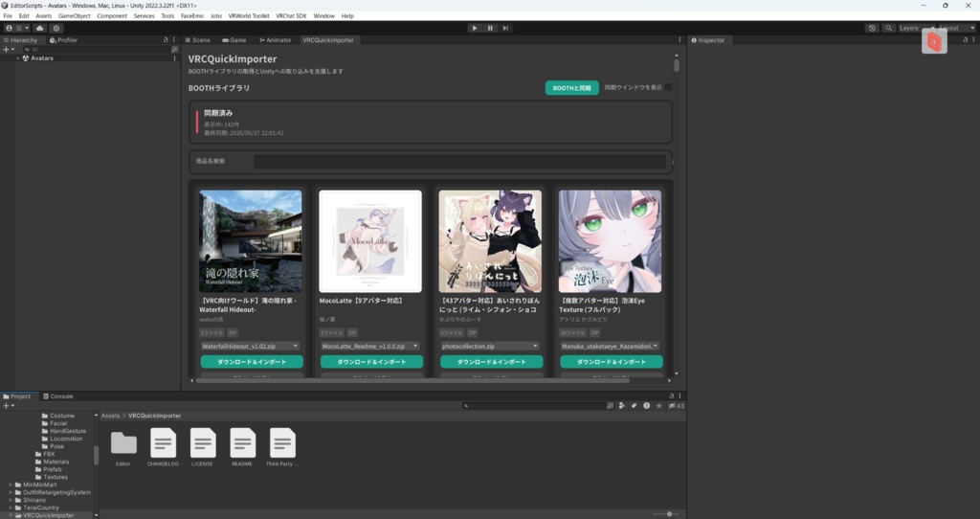Open the Hierarchy panel options menu
The height and width of the screenshot is (519, 980).
point(174,39)
